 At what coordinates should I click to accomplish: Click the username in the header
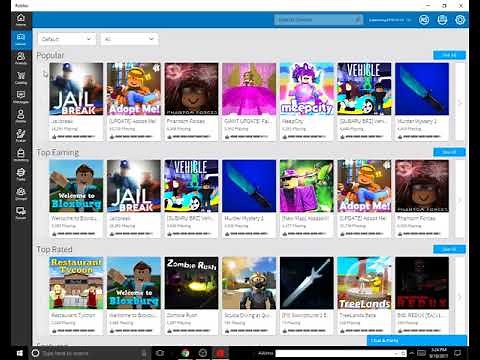tap(389, 20)
